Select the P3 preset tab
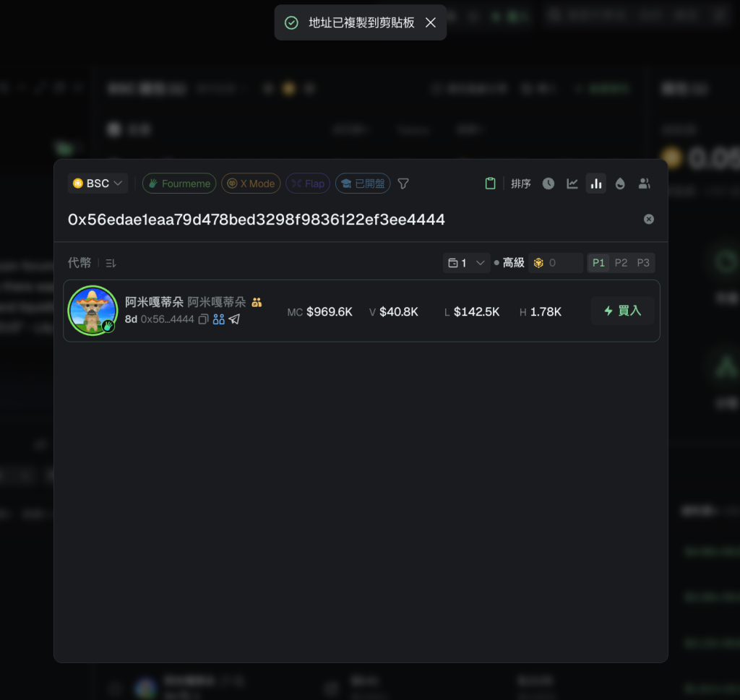The width and height of the screenshot is (740, 700). point(643,263)
